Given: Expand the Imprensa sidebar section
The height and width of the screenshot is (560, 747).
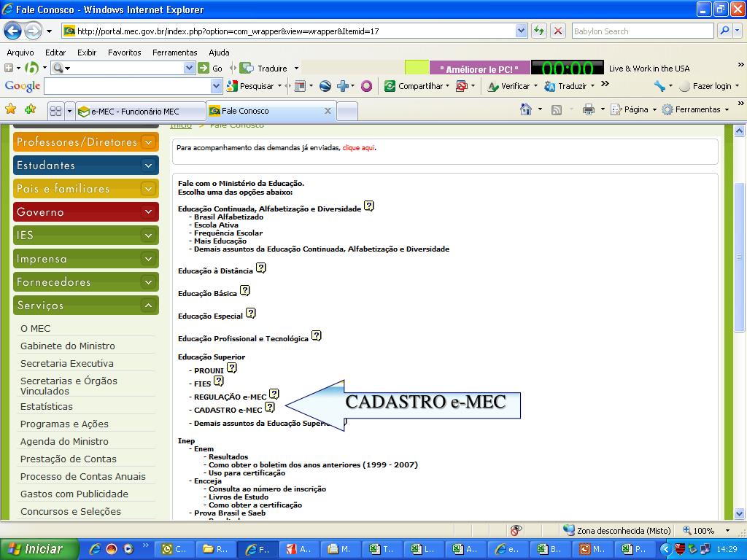Looking at the screenshot, I should tap(86, 259).
